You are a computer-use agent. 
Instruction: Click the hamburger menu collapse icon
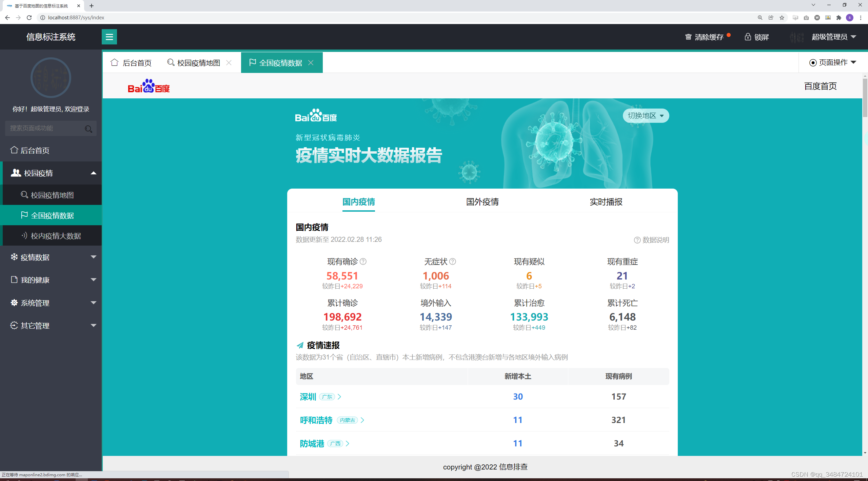(x=109, y=37)
